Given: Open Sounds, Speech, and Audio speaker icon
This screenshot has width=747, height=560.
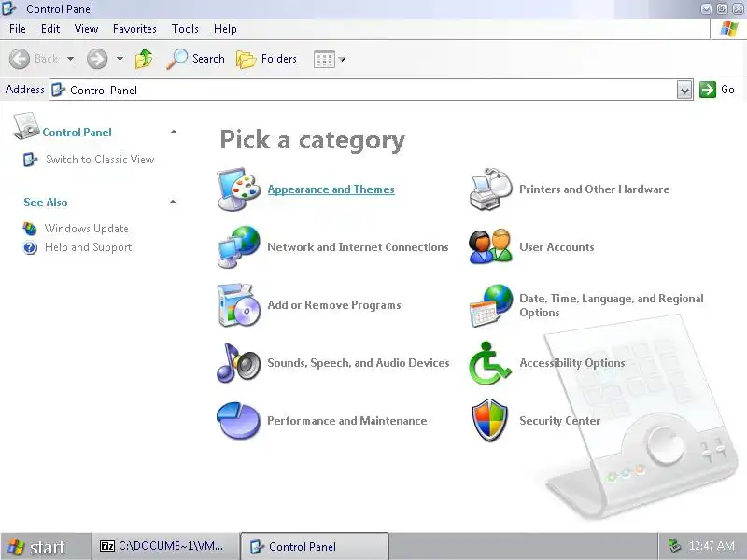Looking at the screenshot, I should point(239,363).
